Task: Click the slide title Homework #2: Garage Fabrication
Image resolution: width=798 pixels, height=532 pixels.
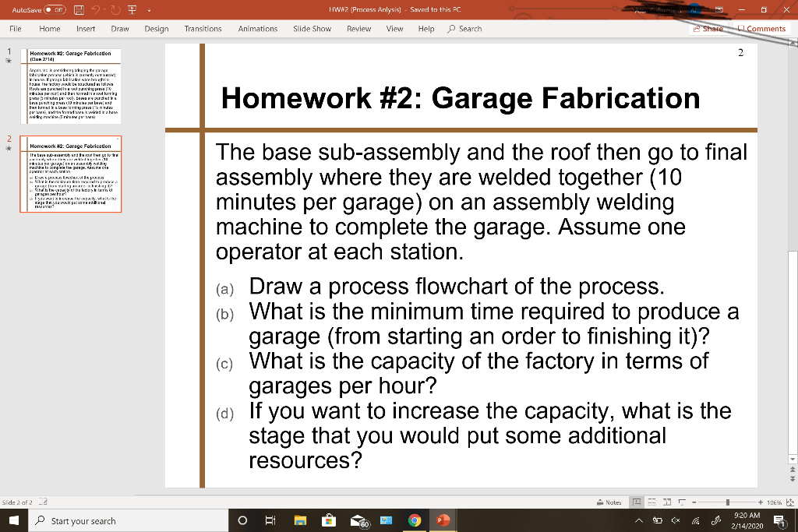Action: pyautogui.click(x=461, y=97)
